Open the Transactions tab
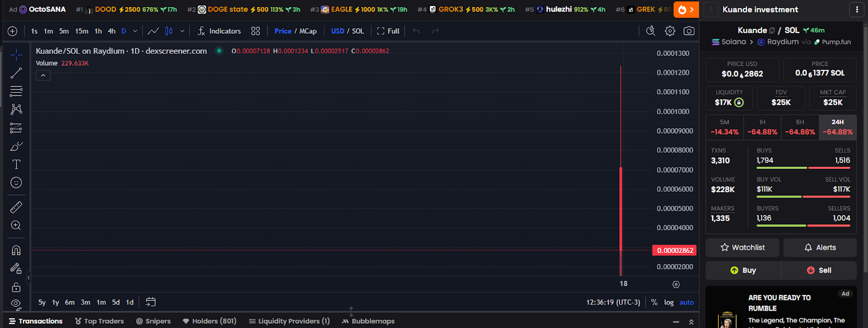Viewport: 868px width, 328px height. click(36, 321)
